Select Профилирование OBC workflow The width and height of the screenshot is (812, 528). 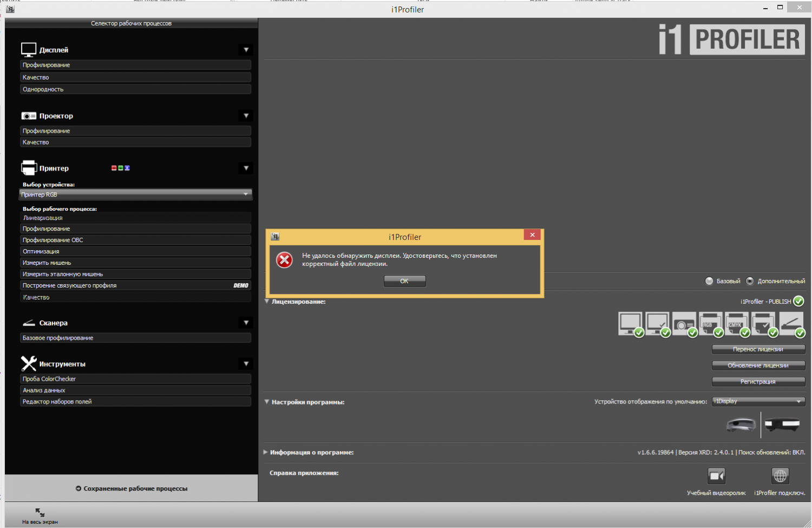click(x=136, y=240)
